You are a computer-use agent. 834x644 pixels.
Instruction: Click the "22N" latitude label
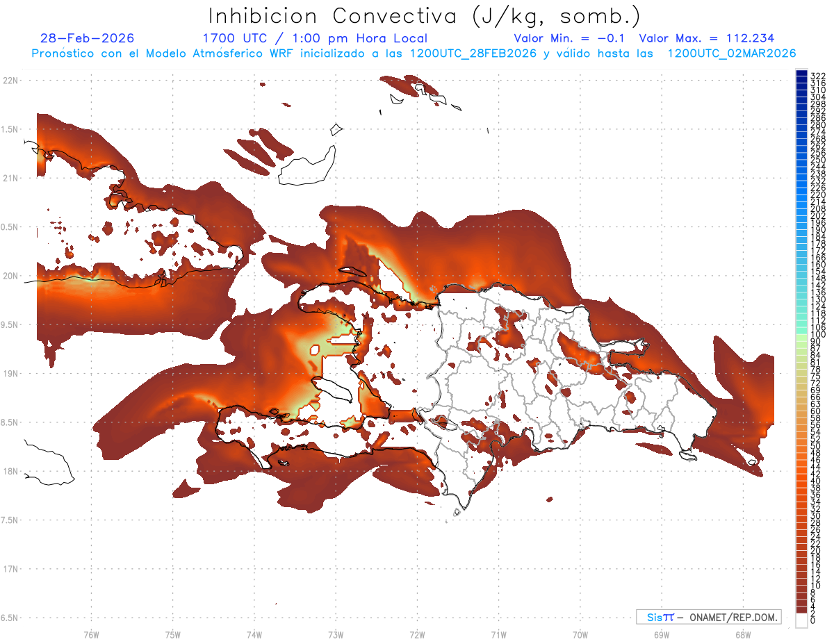(x=10, y=81)
